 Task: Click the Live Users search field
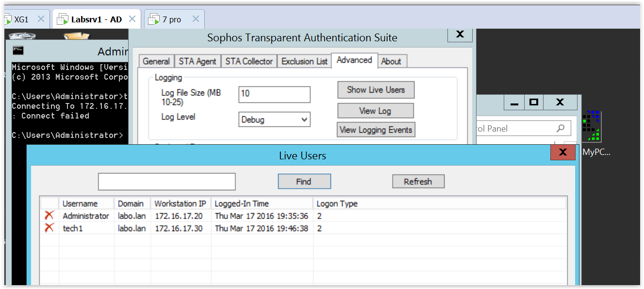[167, 182]
